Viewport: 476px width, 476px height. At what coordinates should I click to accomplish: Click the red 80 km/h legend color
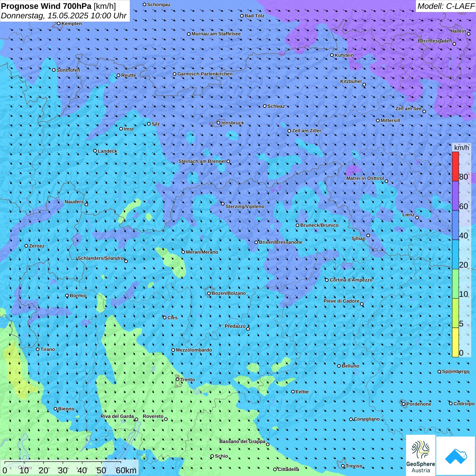click(455, 166)
